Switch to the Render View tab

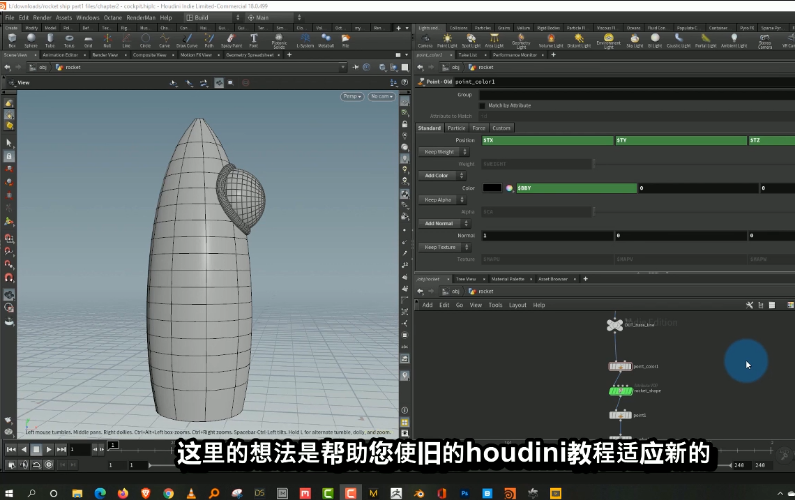pyautogui.click(x=104, y=55)
